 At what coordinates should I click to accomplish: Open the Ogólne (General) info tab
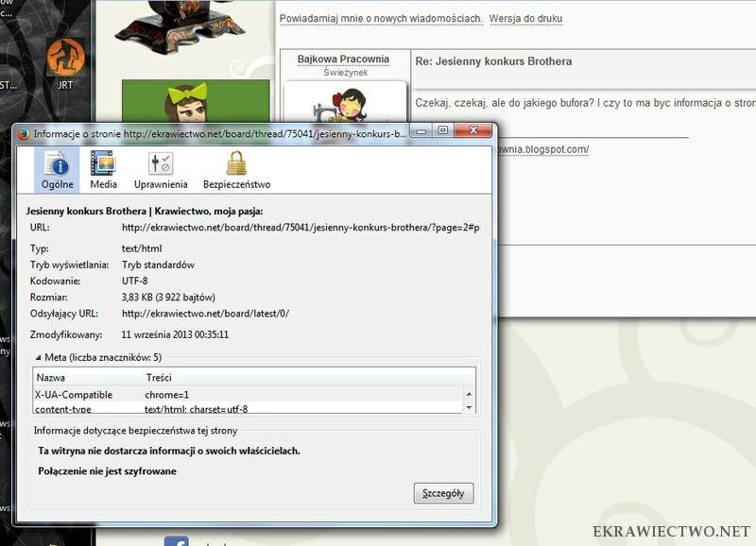[56, 170]
